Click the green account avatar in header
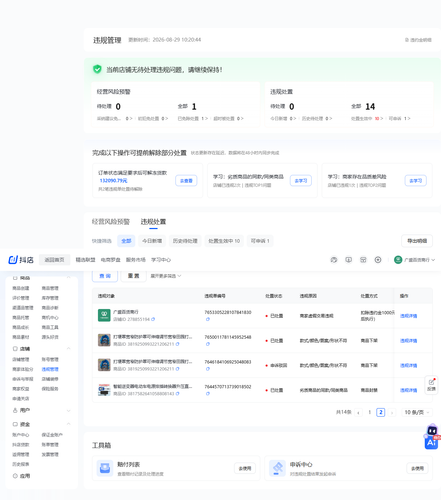This screenshot has height=500, width=441. (x=398, y=260)
